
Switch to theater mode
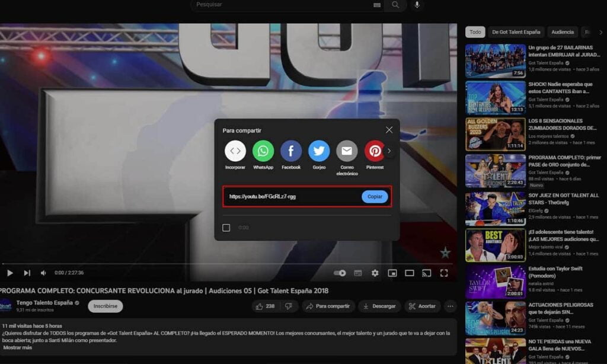pos(409,273)
